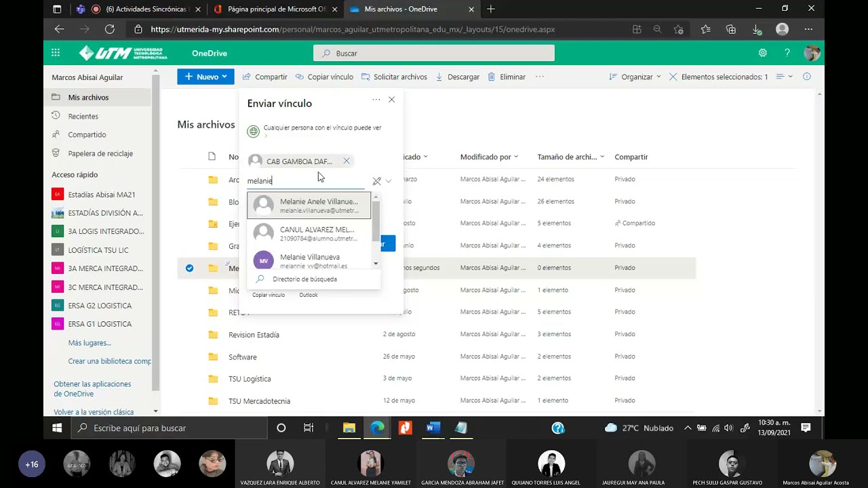Screen dimensions: 868x488
Task: Click Copiar vínculo in the dialog
Action: click(x=269, y=295)
